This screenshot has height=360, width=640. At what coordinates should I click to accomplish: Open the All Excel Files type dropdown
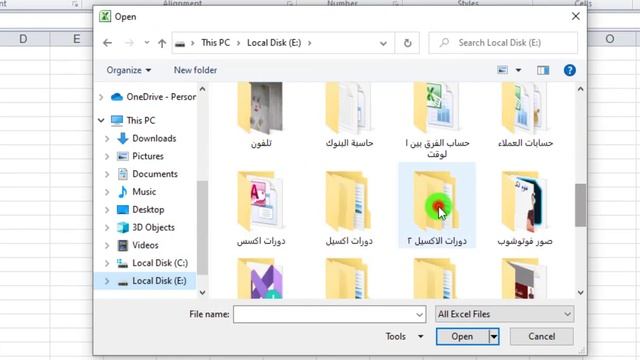tap(504, 314)
